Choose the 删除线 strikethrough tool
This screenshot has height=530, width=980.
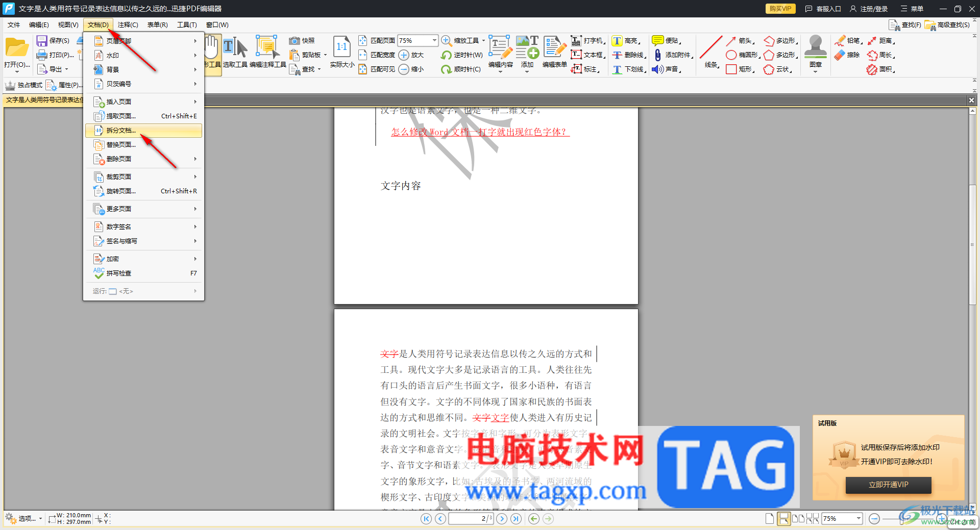[x=629, y=55]
